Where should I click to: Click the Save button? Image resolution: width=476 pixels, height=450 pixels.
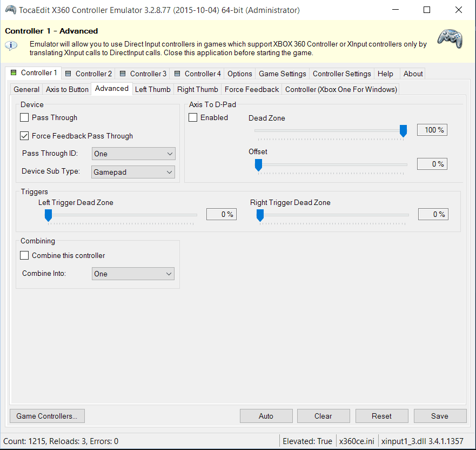pyautogui.click(x=440, y=416)
